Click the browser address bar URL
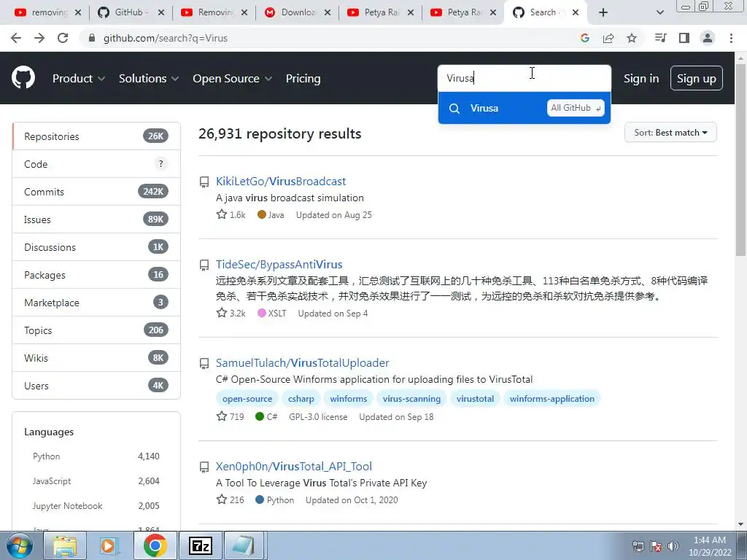The height and width of the screenshot is (560, 747). [166, 38]
